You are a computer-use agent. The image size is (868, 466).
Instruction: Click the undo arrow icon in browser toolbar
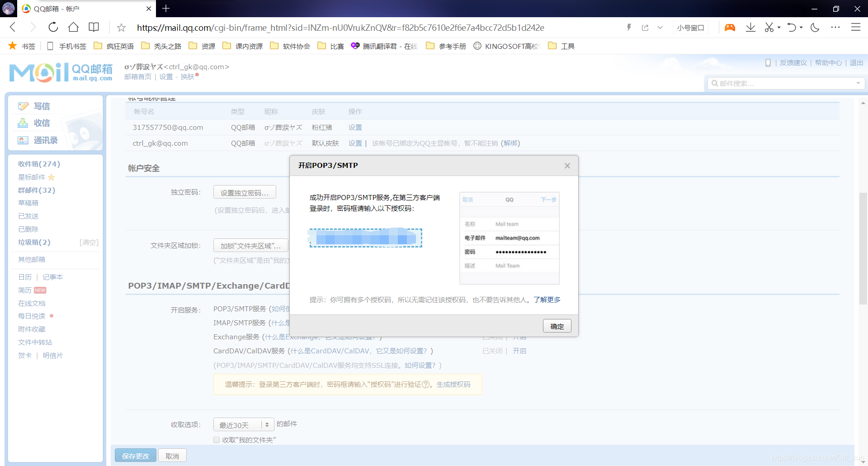(793, 27)
